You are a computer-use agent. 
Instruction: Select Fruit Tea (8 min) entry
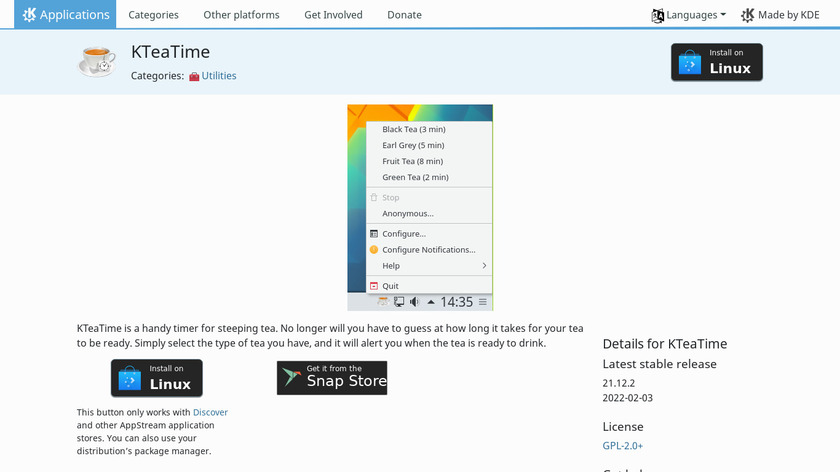[x=412, y=161]
